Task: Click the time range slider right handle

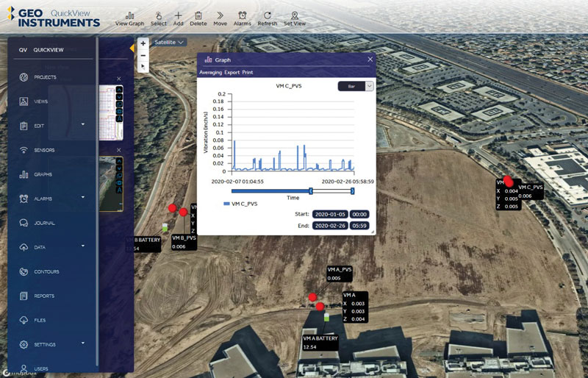Action: [x=353, y=190]
